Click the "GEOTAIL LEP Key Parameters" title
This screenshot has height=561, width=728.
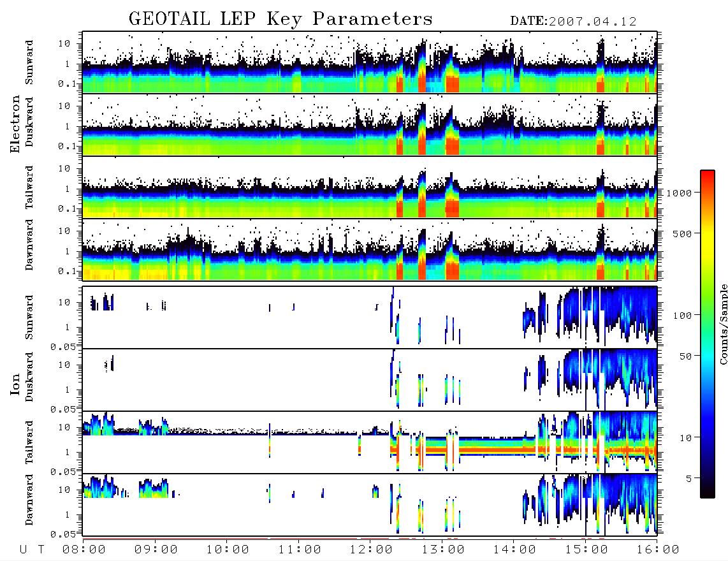point(280,19)
